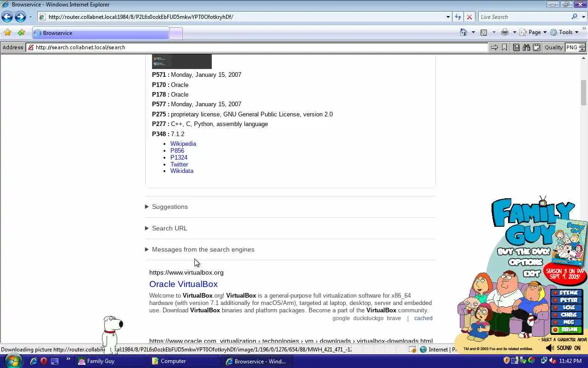Click the Add to Favorites star-plus icon
This screenshot has height=368, width=588.
click(21, 33)
